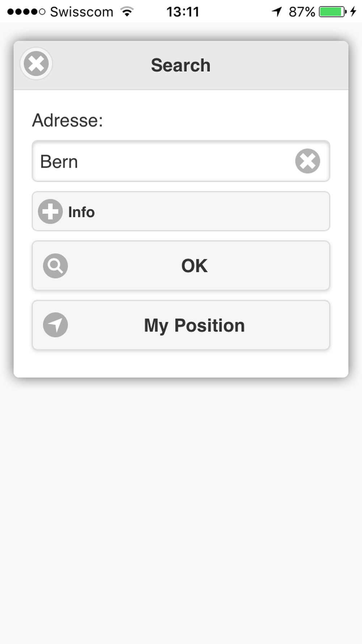Tap the magnifier icon in the OK button

(55, 266)
